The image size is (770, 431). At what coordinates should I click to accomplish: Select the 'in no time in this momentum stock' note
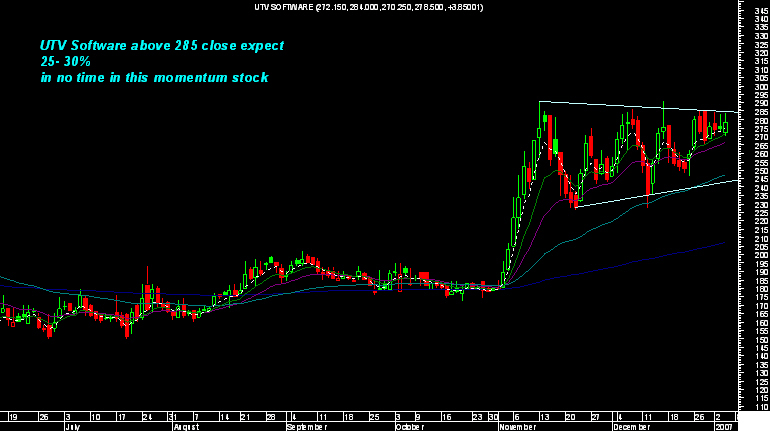155,78
